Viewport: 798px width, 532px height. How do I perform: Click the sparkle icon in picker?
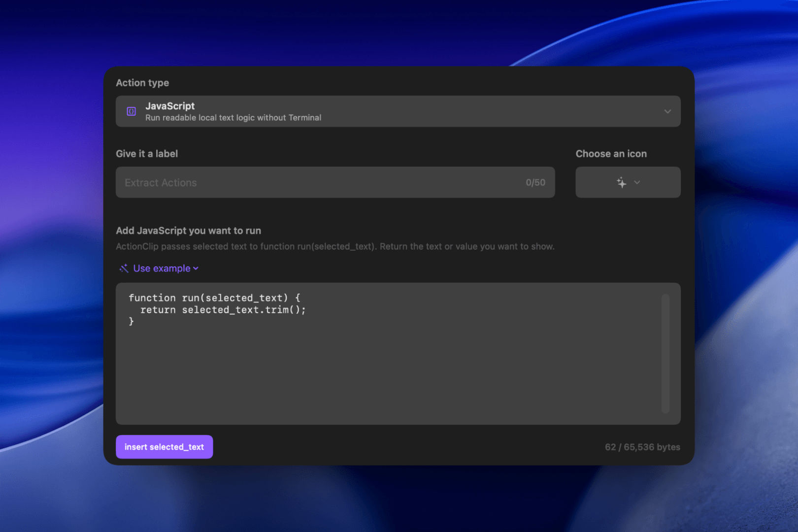pos(622,182)
